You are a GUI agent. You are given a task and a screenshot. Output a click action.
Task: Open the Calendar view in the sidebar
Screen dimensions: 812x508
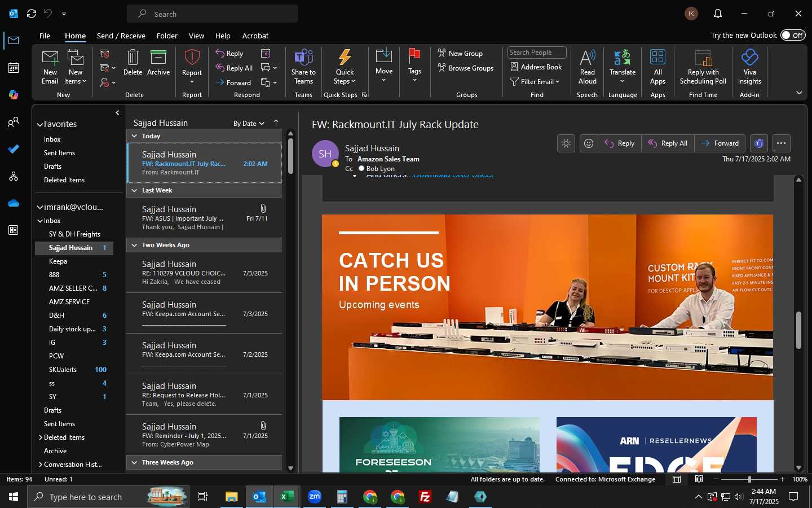click(14, 68)
